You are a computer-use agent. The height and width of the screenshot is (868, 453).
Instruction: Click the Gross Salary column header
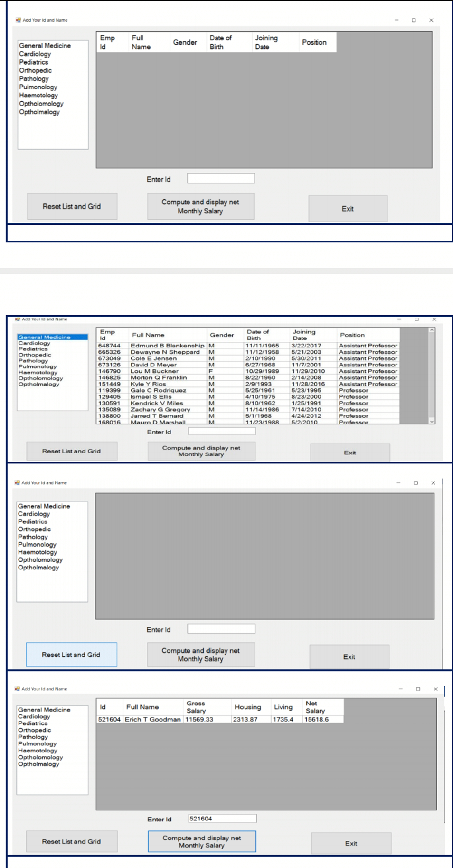click(207, 707)
